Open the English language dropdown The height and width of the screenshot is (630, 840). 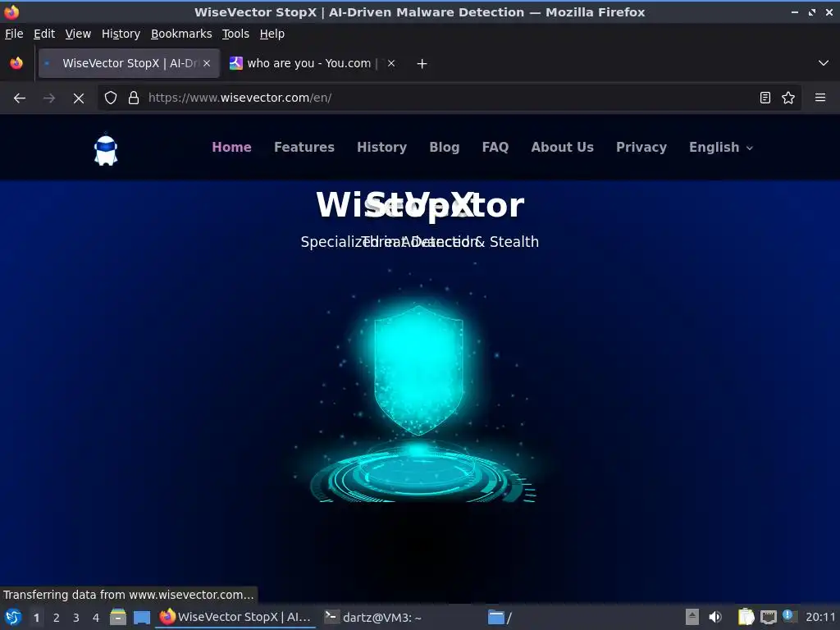[x=721, y=148]
